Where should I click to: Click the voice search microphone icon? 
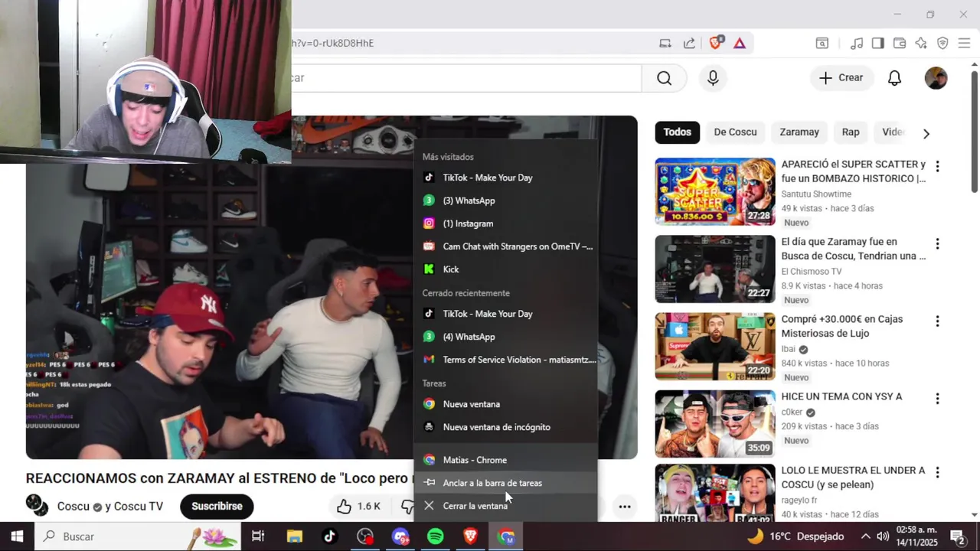pos(713,78)
